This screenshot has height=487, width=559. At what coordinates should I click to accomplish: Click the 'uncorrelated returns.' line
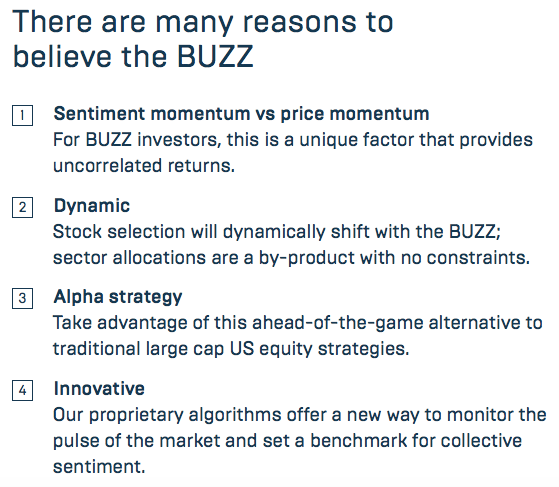click(x=144, y=166)
